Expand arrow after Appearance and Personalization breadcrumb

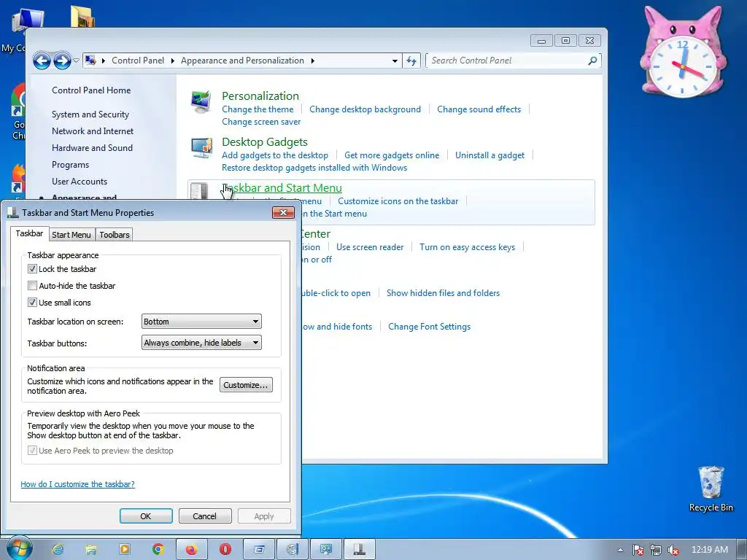click(x=312, y=61)
